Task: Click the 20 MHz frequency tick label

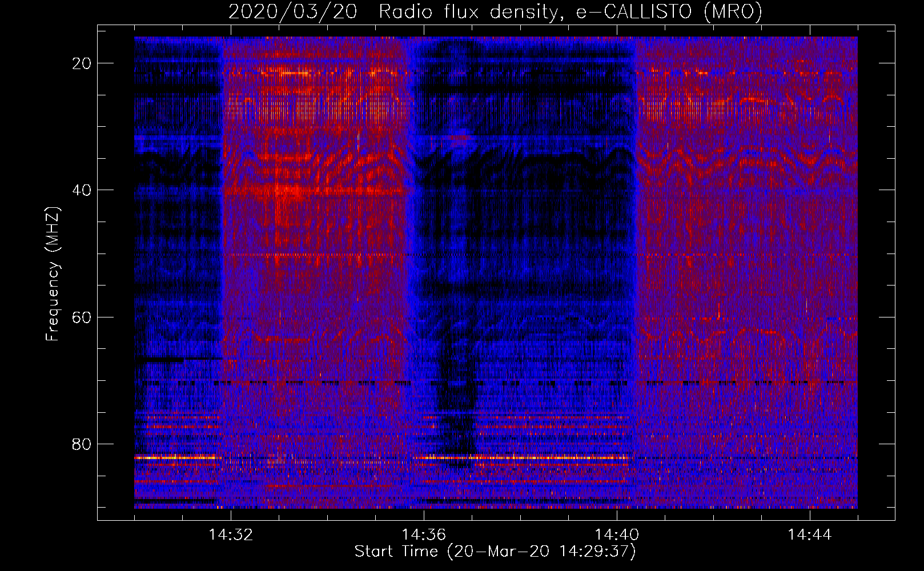Action: [82, 63]
